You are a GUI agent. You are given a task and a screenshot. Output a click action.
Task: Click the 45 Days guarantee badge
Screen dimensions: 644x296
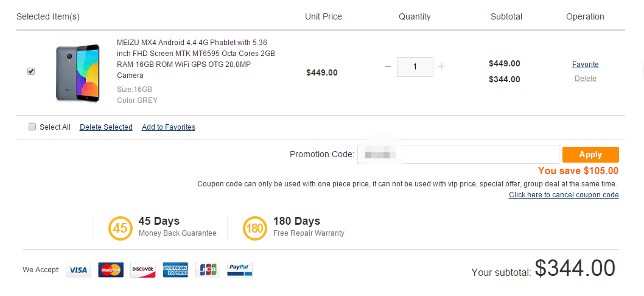coord(119,228)
